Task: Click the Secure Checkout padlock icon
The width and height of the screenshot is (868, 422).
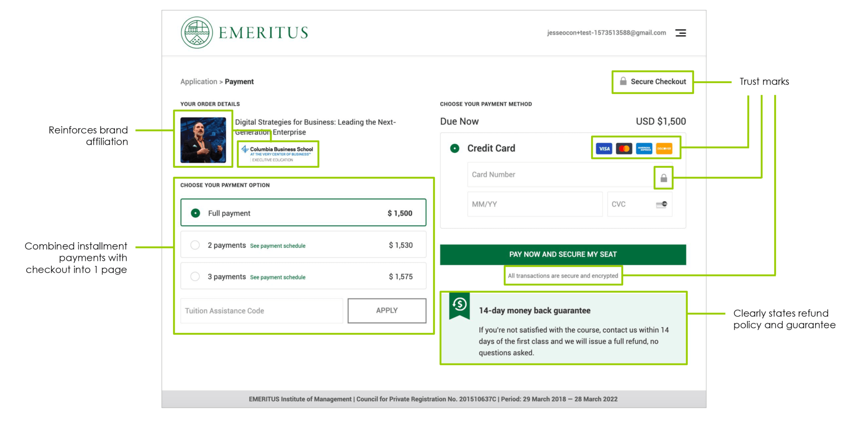Action: pyautogui.click(x=623, y=81)
